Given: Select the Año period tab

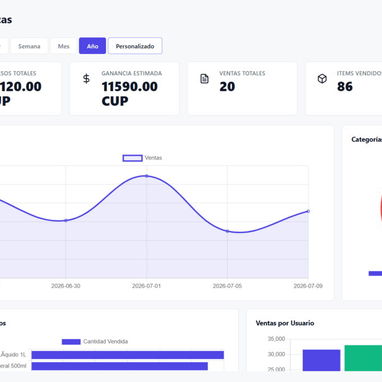Looking at the screenshot, I should click(x=92, y=46).
